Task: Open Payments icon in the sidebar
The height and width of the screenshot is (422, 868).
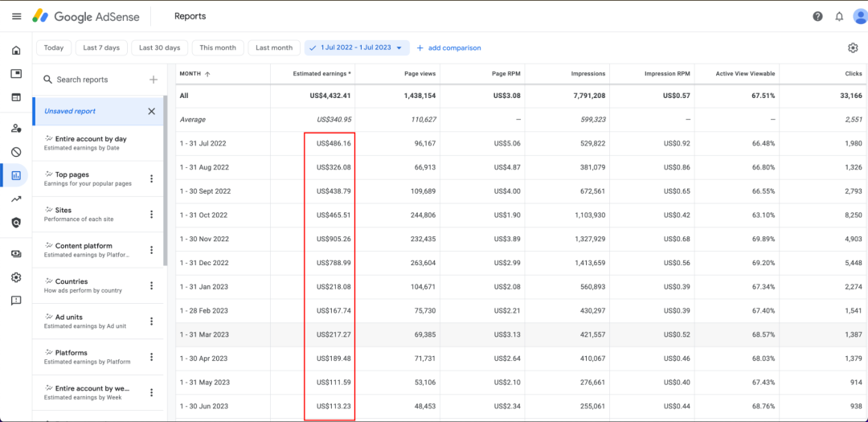Action: (16, 254)
